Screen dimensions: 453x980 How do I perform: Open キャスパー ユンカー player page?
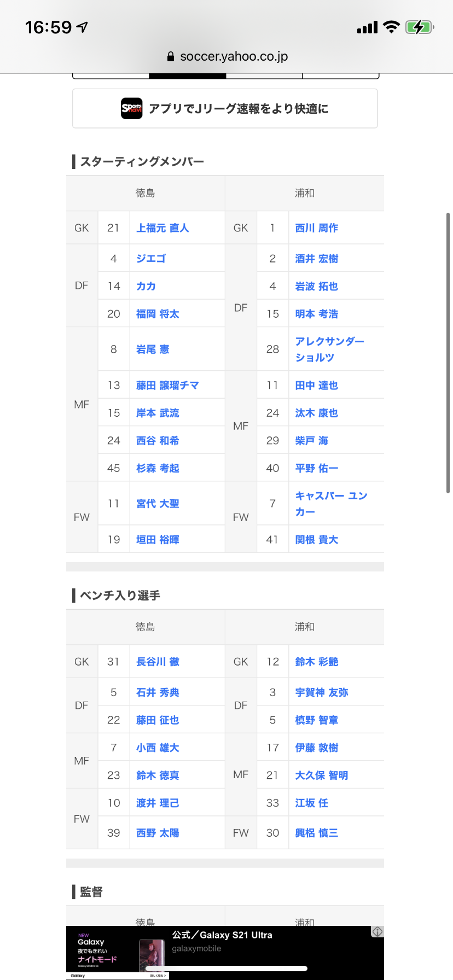331,504
